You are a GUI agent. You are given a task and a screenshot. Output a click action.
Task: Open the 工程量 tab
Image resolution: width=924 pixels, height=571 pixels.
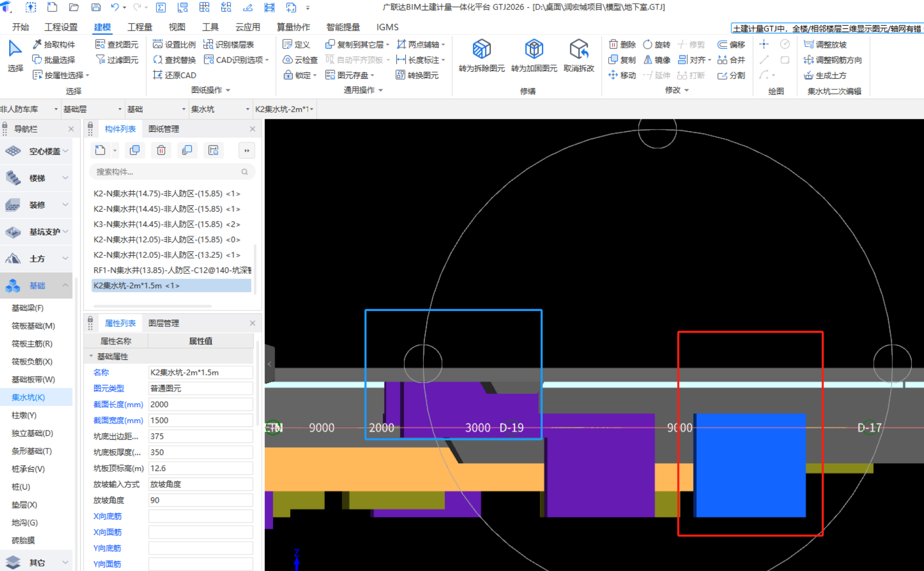140,27
